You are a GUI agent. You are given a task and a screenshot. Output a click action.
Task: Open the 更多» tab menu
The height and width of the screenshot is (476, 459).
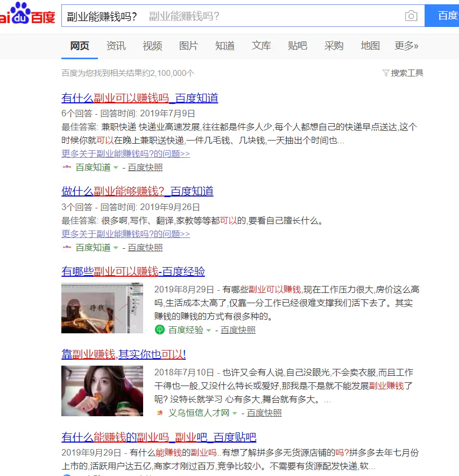click(x=406, y=46)
